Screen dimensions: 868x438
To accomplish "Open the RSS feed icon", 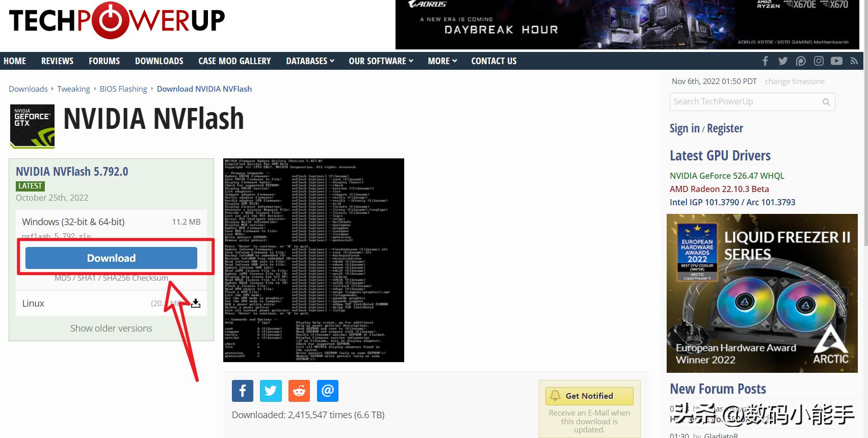I will [854, 61].
